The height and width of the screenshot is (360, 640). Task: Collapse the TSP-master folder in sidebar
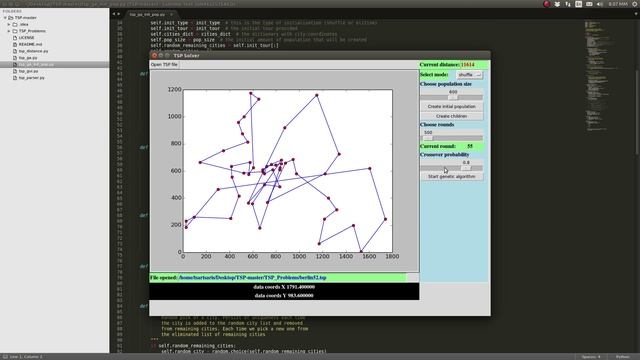(x=5, y=18)
